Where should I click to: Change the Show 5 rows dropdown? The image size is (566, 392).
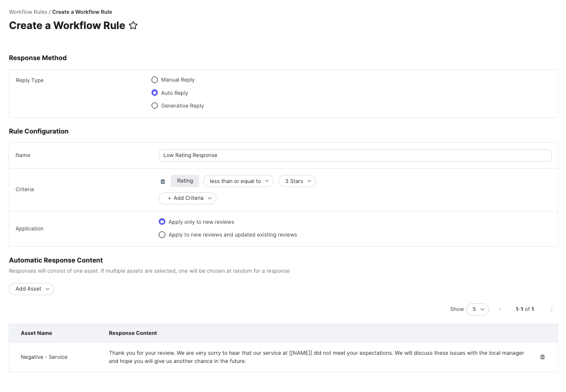click(x=477, y=309)
